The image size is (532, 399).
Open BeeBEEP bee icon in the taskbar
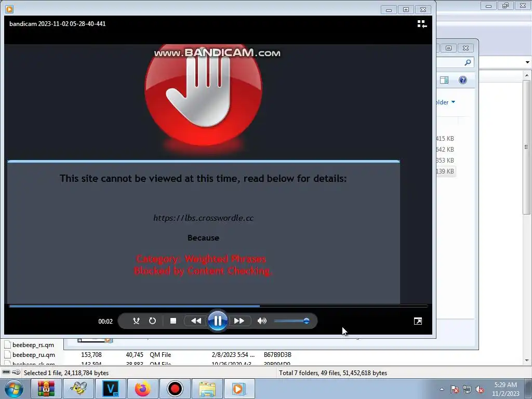78,389
